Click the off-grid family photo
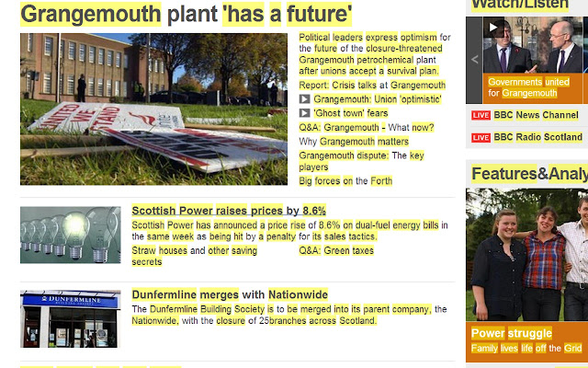This screenshot has width=588, height=368. (526, 255)
